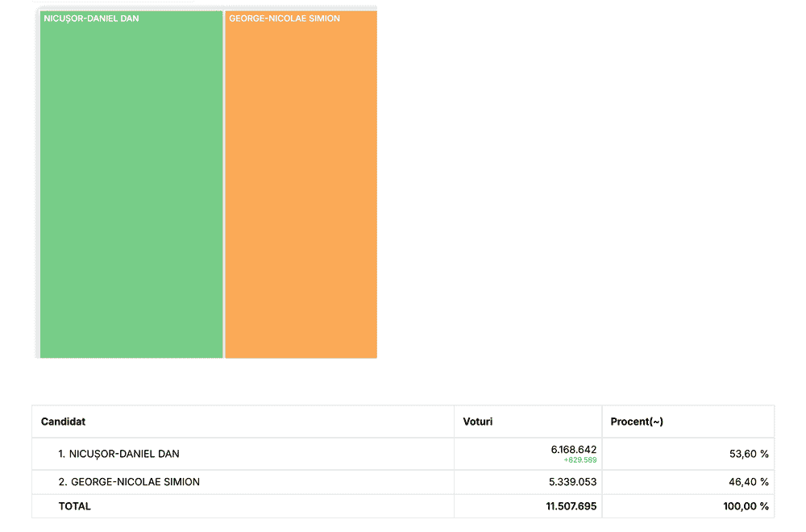Click the 100,00 % total percentage cell
Screen dimensions: 806x532
pos(746,506)
